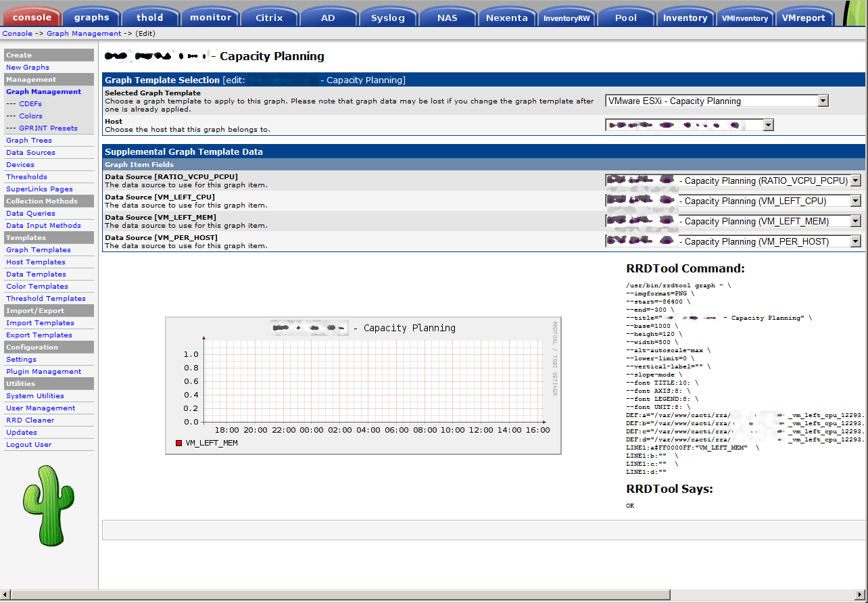Click the red VM_LEFT_MEM legend swatch
868x603 pixels.
pos(179,443)
